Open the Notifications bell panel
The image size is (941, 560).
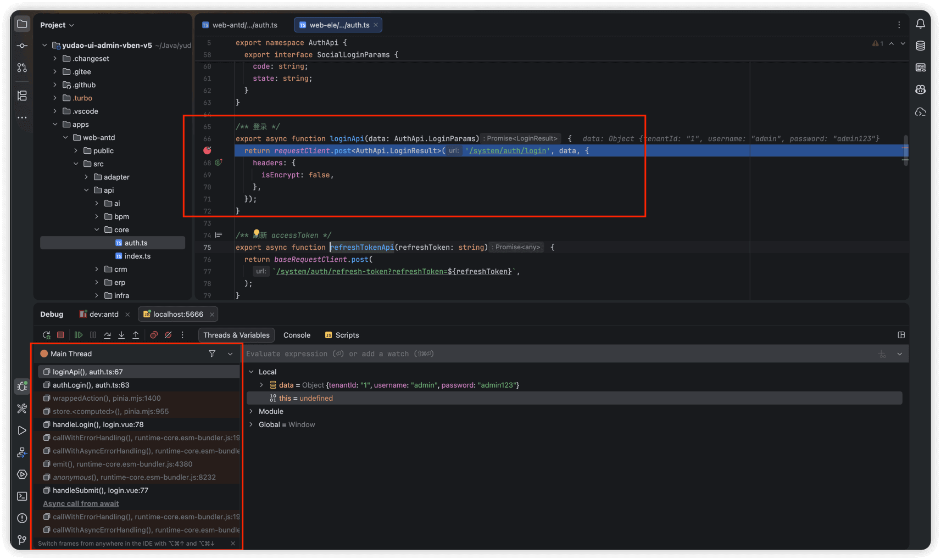coord(920,24)
